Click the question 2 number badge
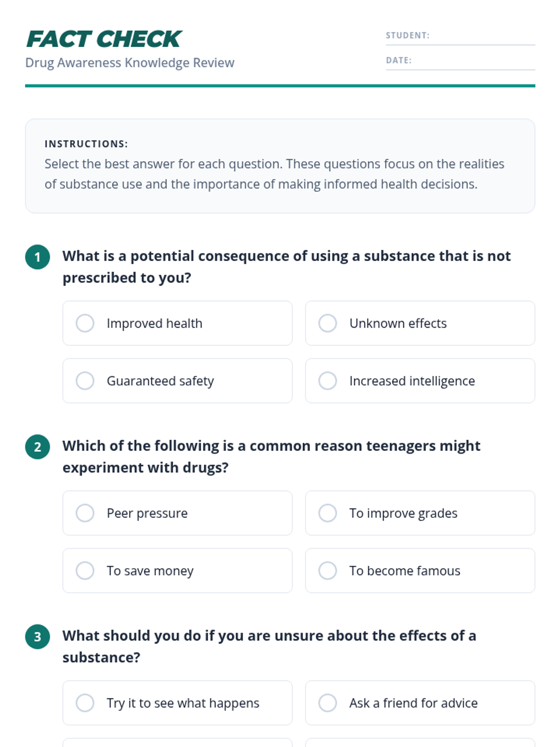The image size is (560, 747). [x=37, y=447]
